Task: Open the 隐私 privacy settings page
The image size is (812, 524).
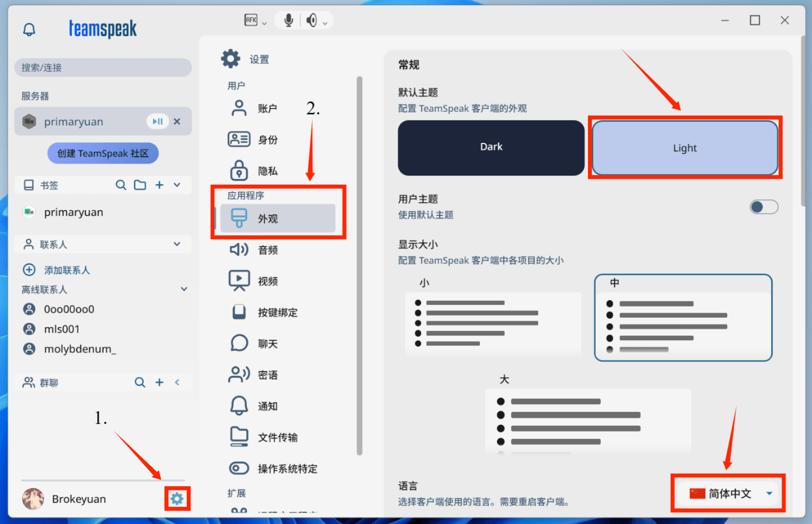Action: (x=278, y=171)
